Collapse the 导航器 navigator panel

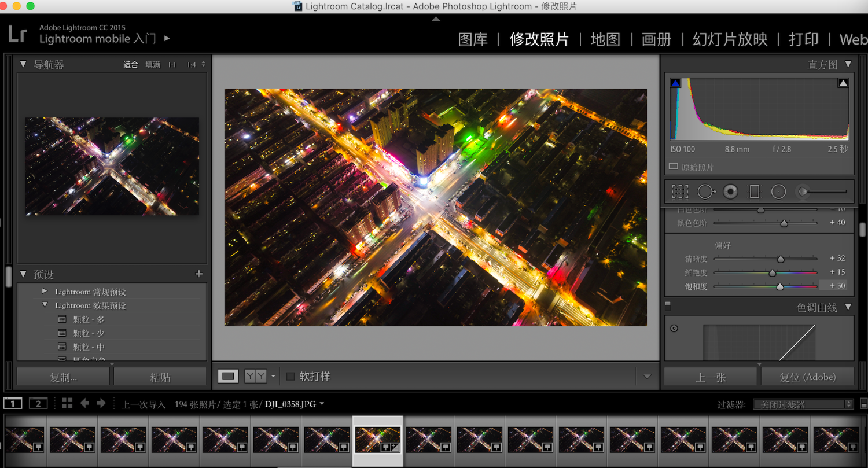(x=23, y=64)
